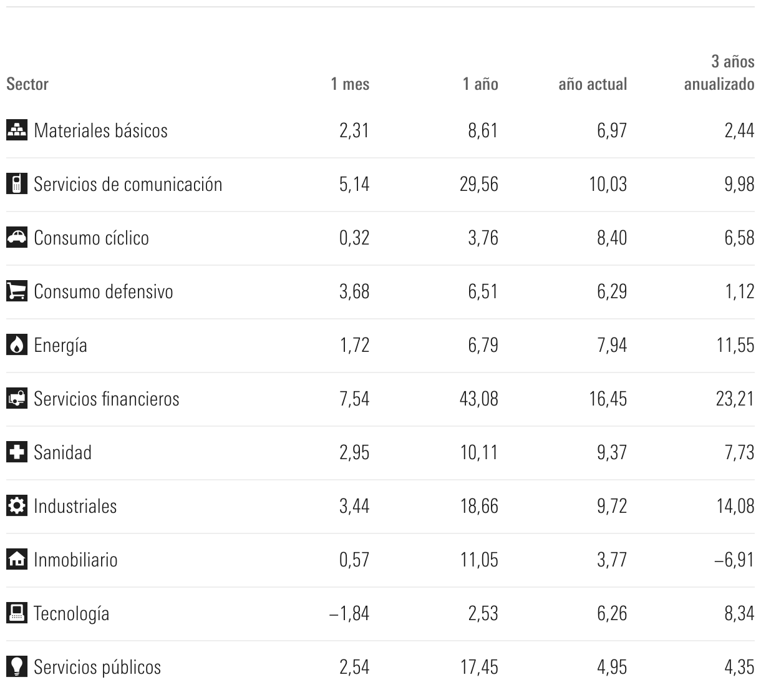Select the Servicios financieros row label
The image size is (761, 700).
pyautogui.click(x=107, y=399)
